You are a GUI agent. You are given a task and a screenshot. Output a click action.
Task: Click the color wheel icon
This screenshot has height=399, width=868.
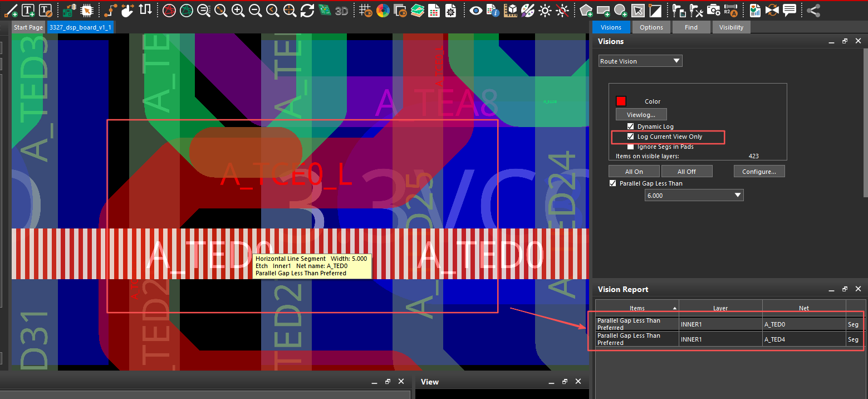pyautogui.click(x=382, y=10)
